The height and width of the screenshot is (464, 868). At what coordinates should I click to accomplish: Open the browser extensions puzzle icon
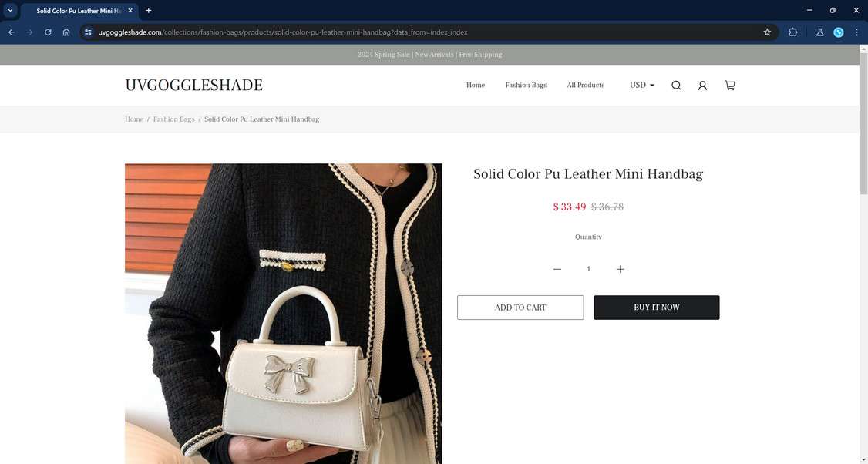792,32
